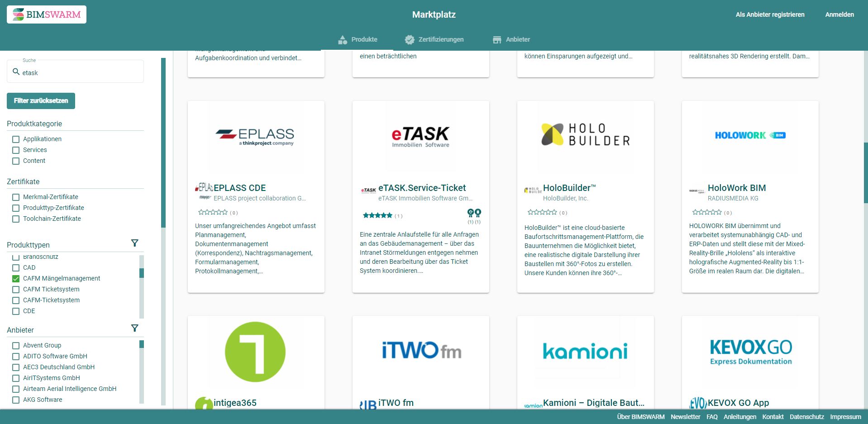Viewport: 868px width, 424px height.
Task: Open the Produkttypen filter funnel icon
Action: coord(134,243)
